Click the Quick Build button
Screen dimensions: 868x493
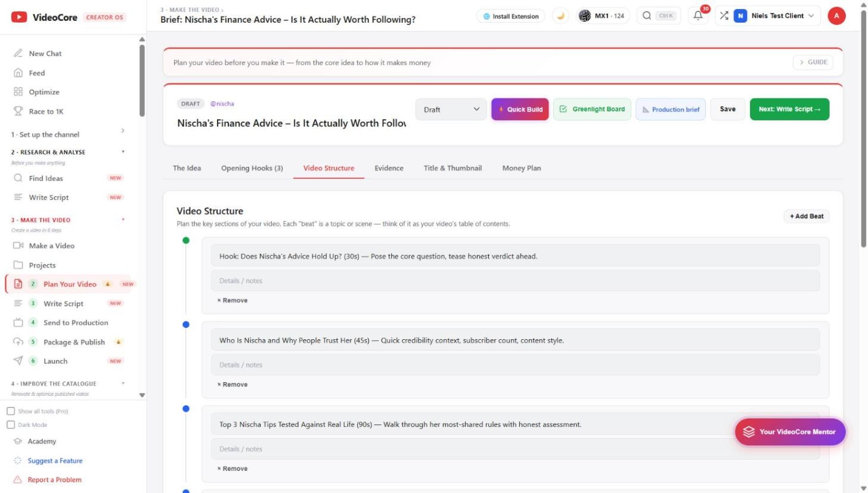point(520,109)
